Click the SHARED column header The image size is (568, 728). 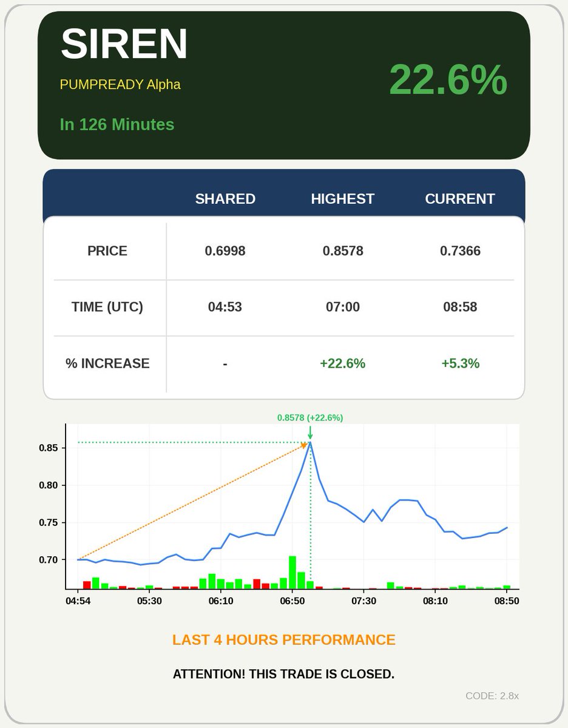tap(225, 199)
